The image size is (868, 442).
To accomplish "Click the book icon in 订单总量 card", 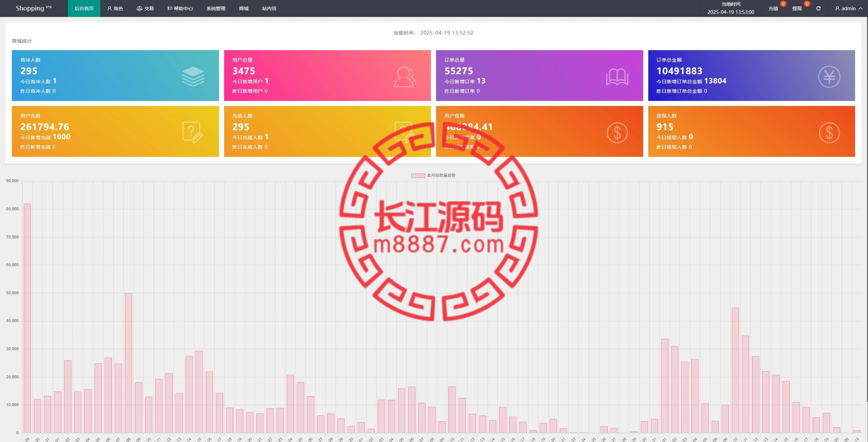I will [617, 77].
